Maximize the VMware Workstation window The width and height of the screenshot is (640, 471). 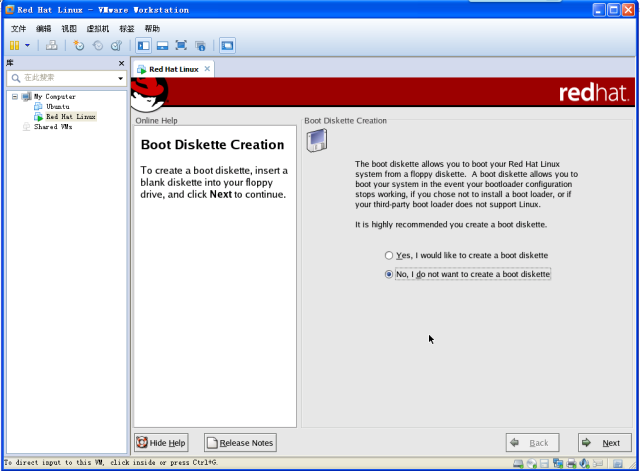tap(613, 10)
